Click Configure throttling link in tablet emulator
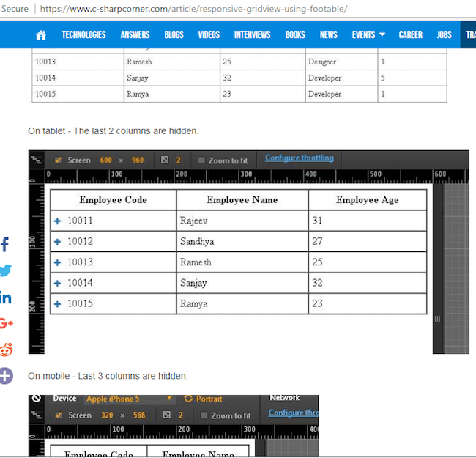 pos(300,158)
